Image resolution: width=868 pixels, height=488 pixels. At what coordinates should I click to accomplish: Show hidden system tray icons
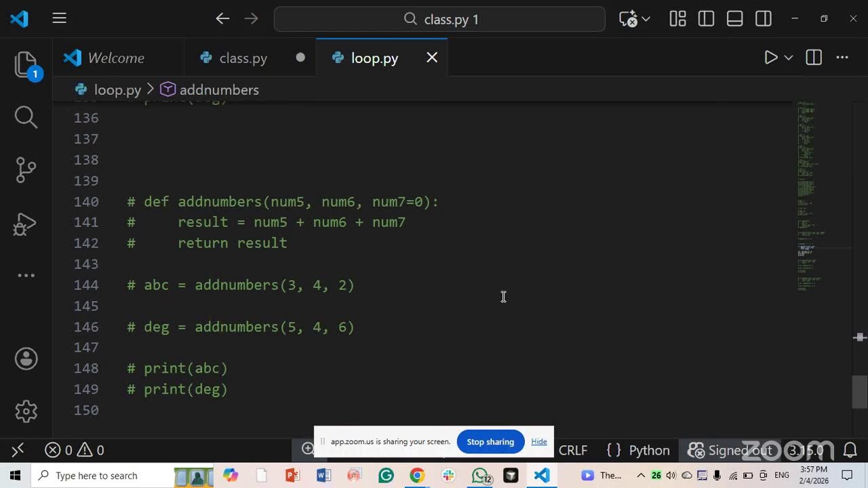coord(641,476)
